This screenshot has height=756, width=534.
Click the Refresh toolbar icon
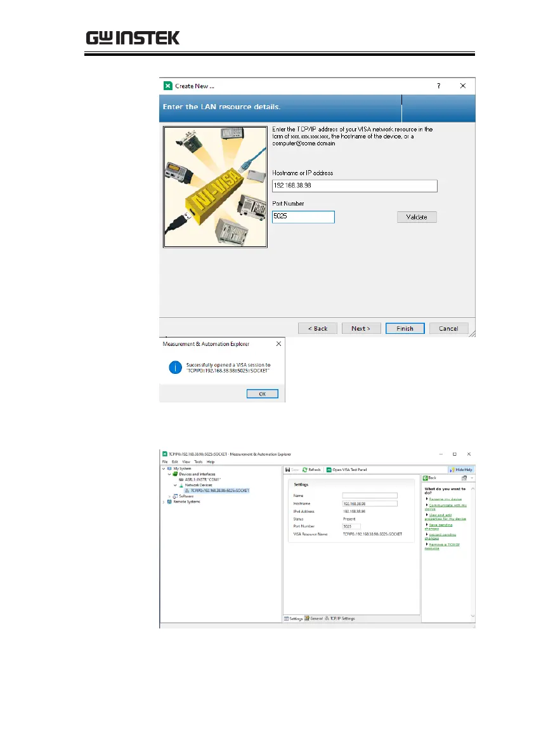(x=311, y=470)
